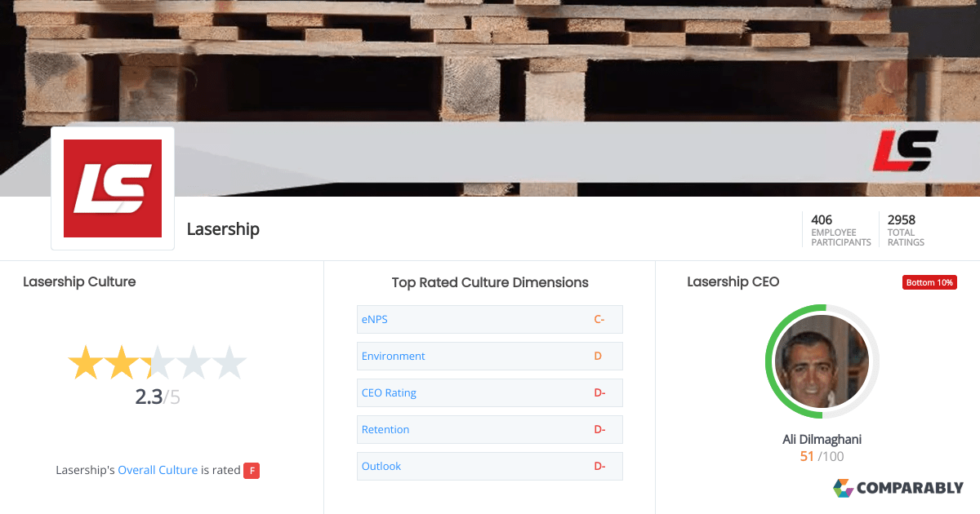
Task: Open the Overall Culture link
Action: pos(158,470)
